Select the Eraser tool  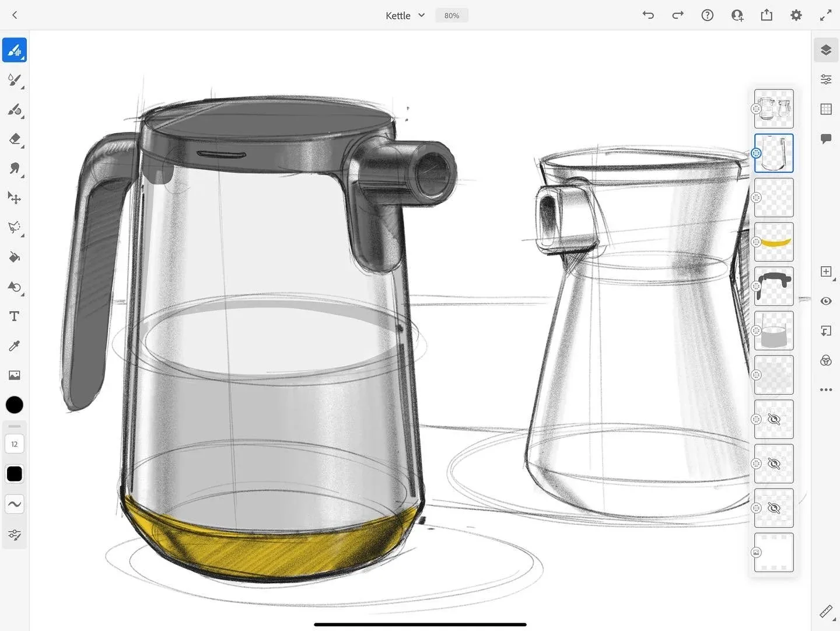click(15, 139)
